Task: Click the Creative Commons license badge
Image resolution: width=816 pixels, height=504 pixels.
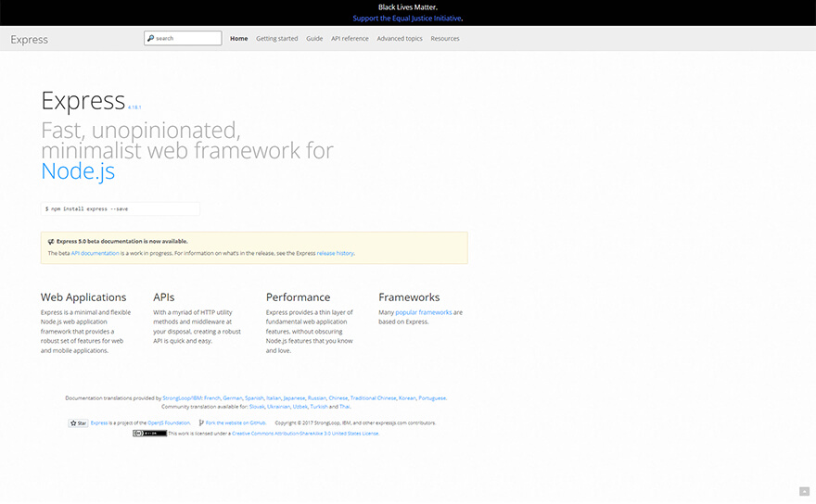Action: tap(149, 433)
